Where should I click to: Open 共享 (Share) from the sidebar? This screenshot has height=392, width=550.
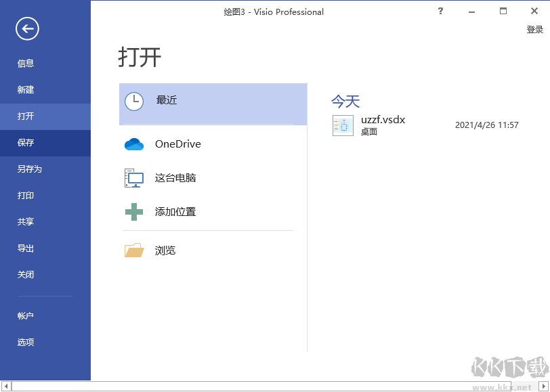click(26, 222)
